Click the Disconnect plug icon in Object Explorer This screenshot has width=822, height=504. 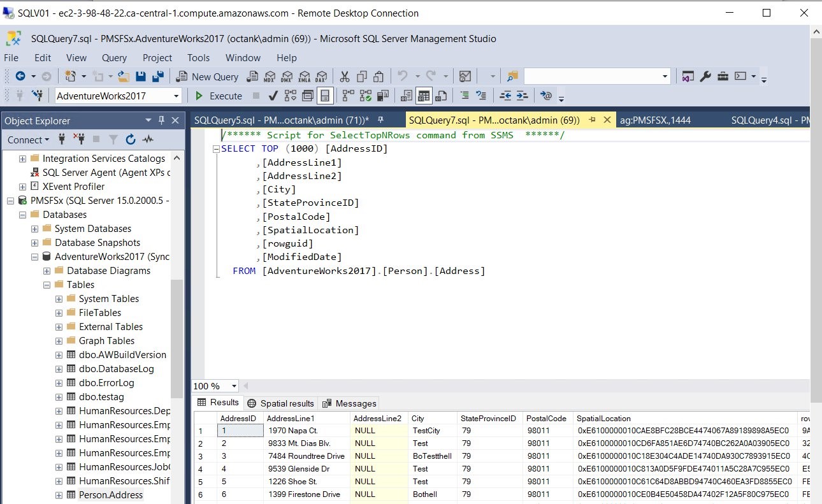79,140
